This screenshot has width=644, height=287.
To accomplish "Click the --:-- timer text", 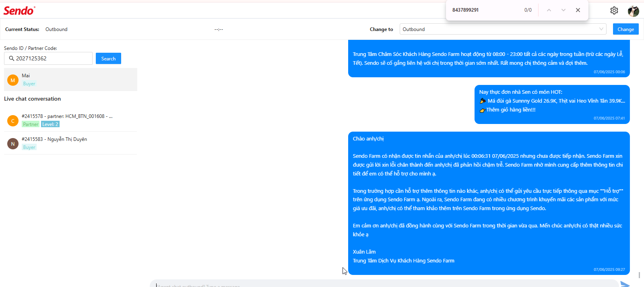I will click(219, 29).
